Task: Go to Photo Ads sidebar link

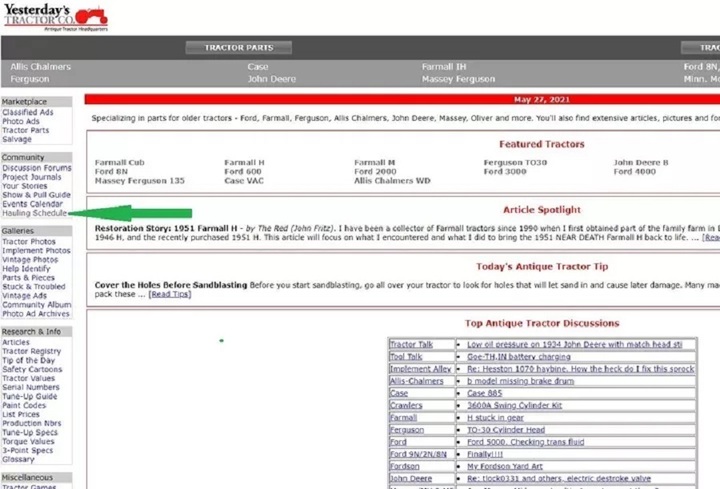Action: (x=21, y=121)
